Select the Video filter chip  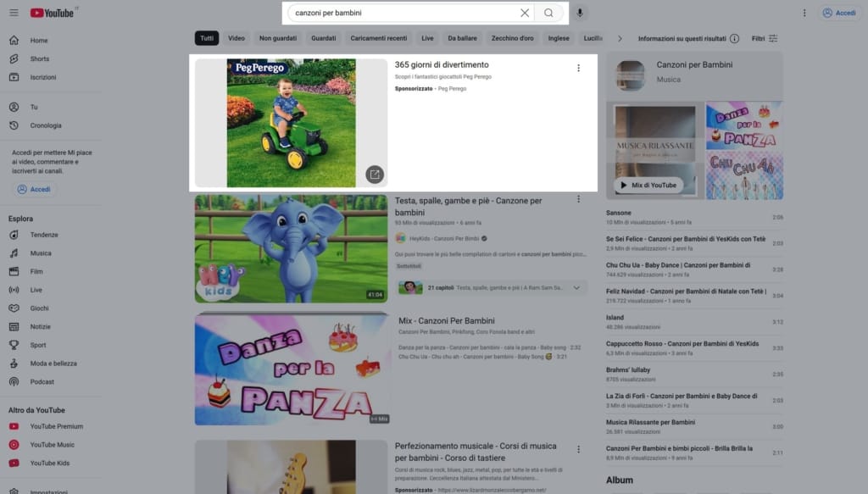click(236, 38)
